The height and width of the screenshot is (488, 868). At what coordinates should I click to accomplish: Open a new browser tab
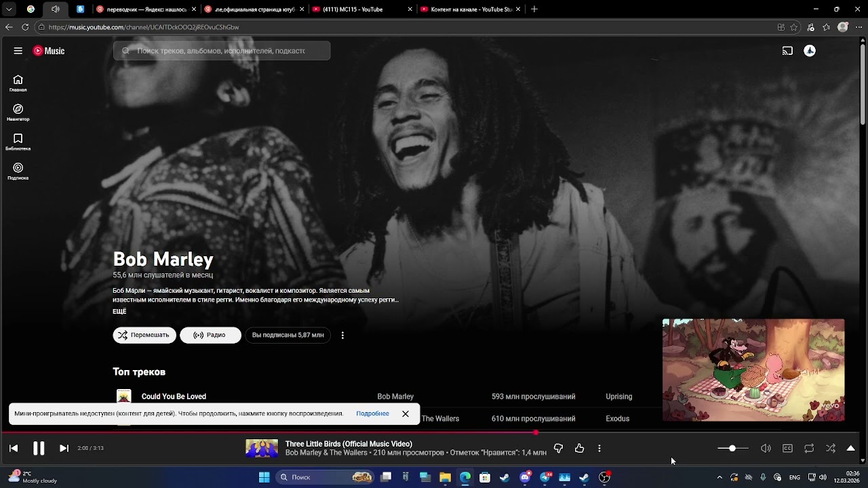click(x=534, y=9)
